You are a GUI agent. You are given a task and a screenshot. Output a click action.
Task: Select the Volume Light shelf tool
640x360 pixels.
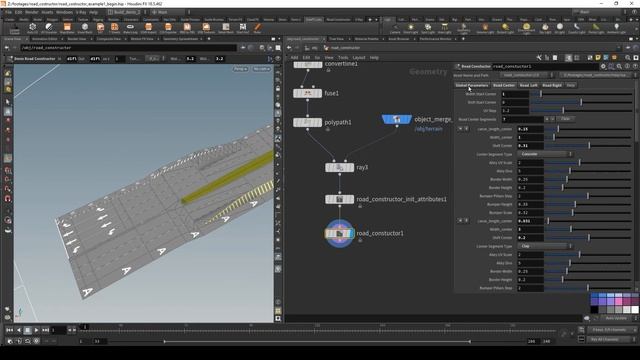(485, 29)
